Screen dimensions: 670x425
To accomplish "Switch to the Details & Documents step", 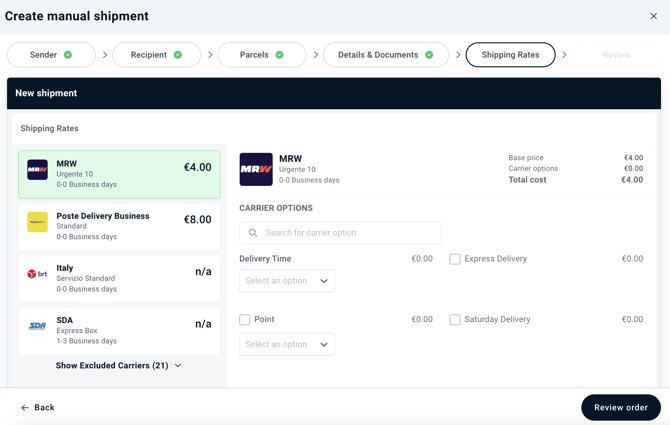I will point(385,55).
